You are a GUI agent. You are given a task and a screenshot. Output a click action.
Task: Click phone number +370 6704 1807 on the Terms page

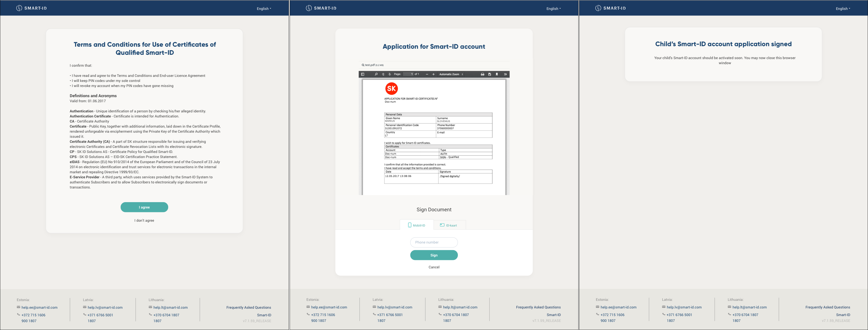pyautogui.click(x=166, y=315)
